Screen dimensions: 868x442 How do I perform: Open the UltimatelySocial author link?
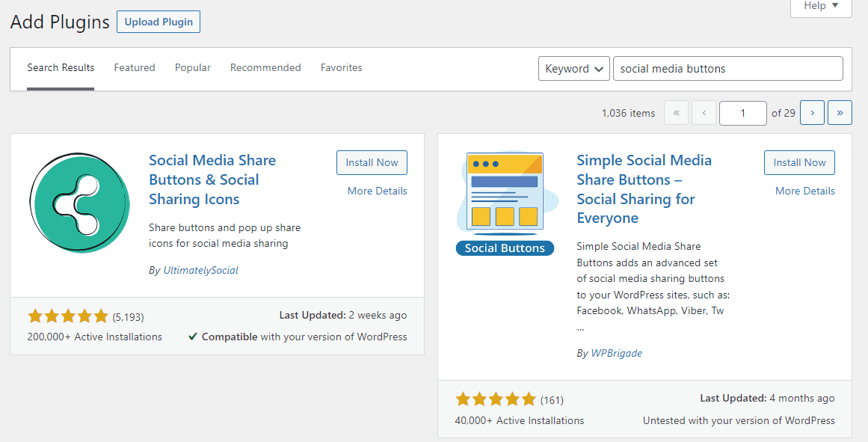click(x=201, y=270)
